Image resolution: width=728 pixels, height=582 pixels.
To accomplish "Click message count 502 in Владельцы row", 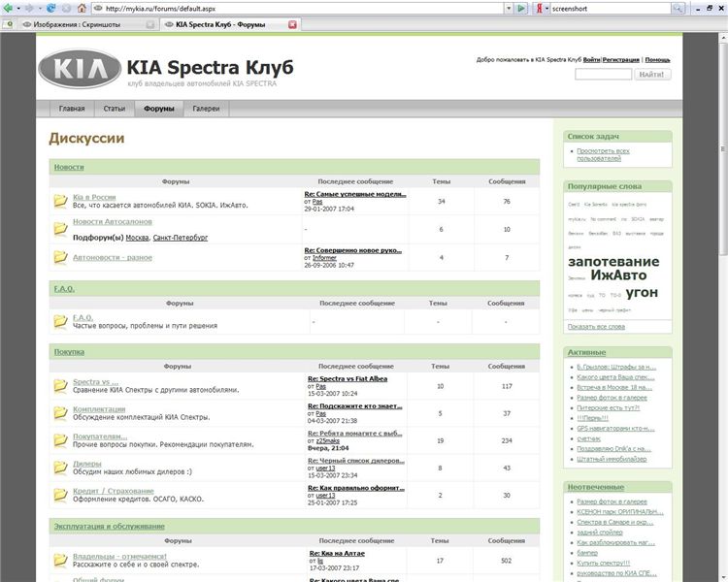I will (x=506, y=561).
